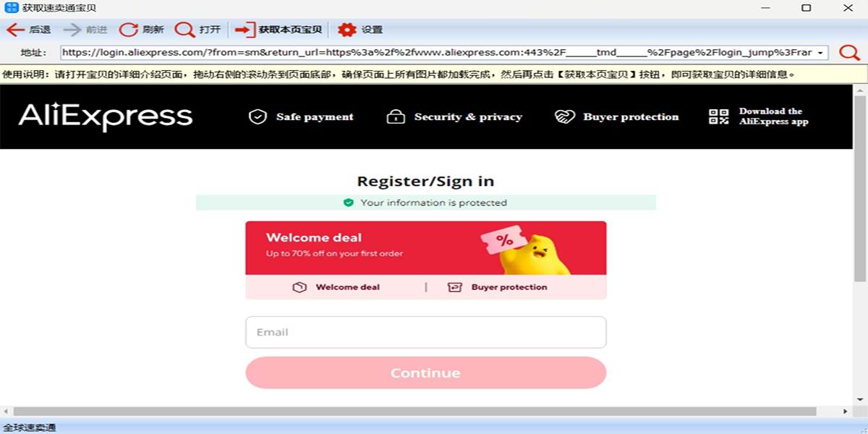Click the pink Continue button

[x=425, y=373]
